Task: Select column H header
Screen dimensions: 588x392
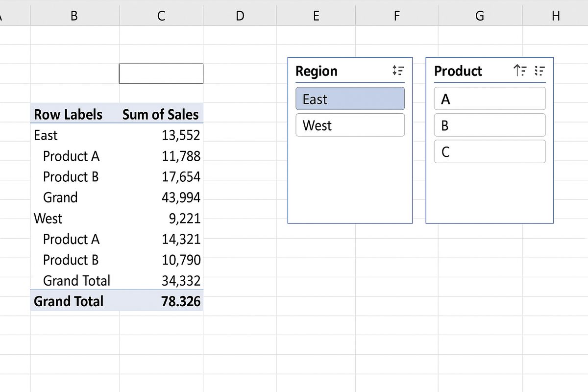Action: (x=555, y=16)
